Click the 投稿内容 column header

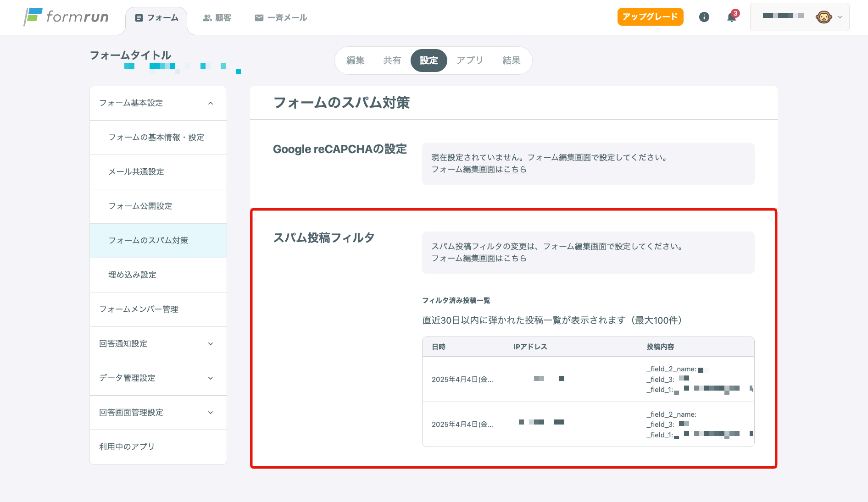pyautogui.click(x=660, y=347)
